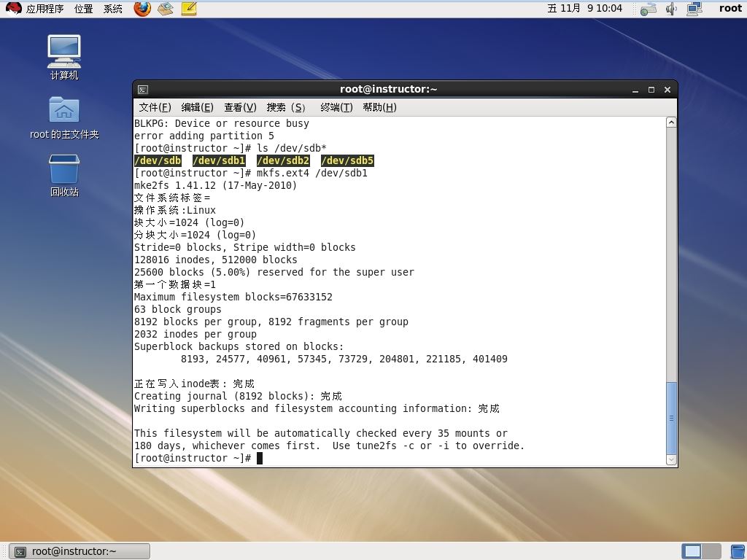This screenshot has width=747, height=560.
Task: Launch Firefox from the top panel
Action: point(142,8)
